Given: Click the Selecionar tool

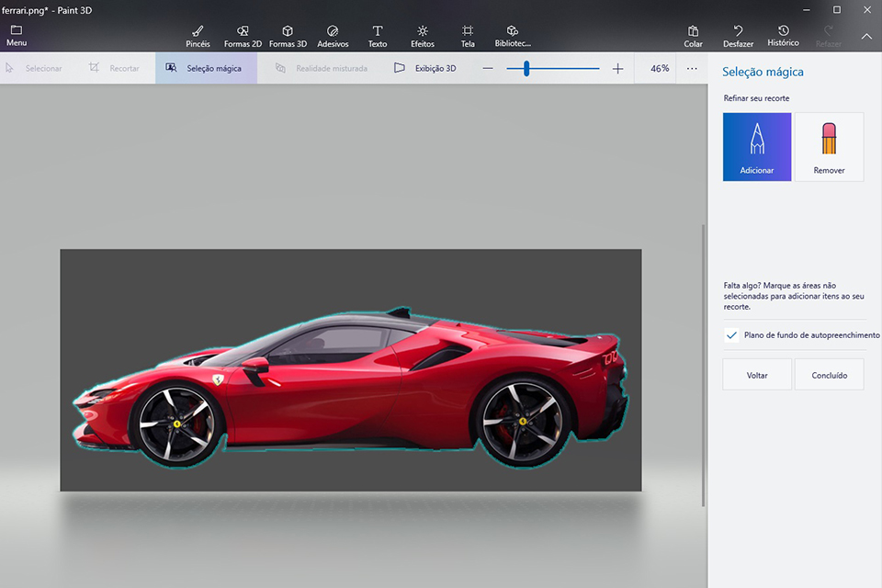Looking at the screenshot, I should tap(34, 68).
